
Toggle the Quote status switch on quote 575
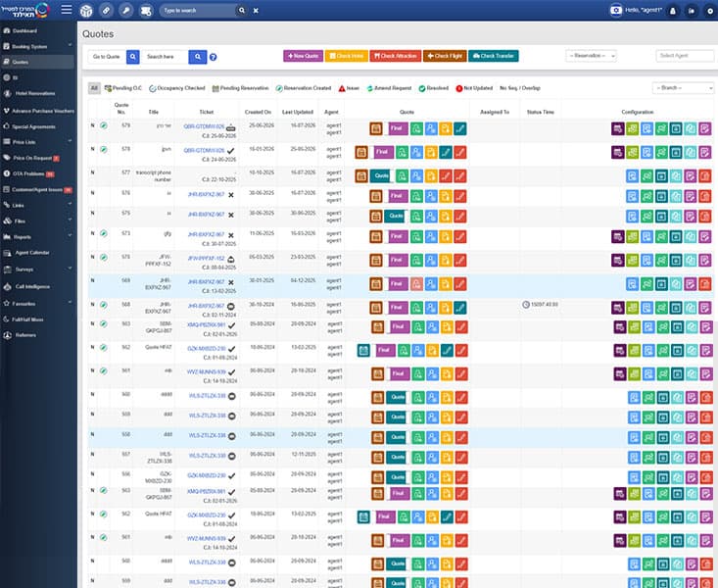point(396,217)
